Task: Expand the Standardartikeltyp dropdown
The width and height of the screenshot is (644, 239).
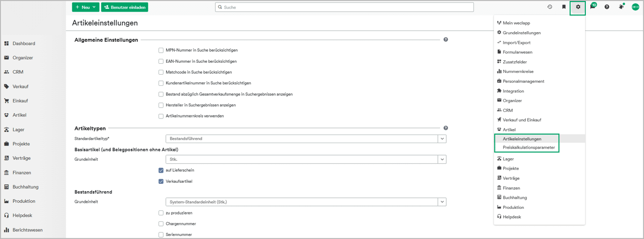Action: pos(442,139)
